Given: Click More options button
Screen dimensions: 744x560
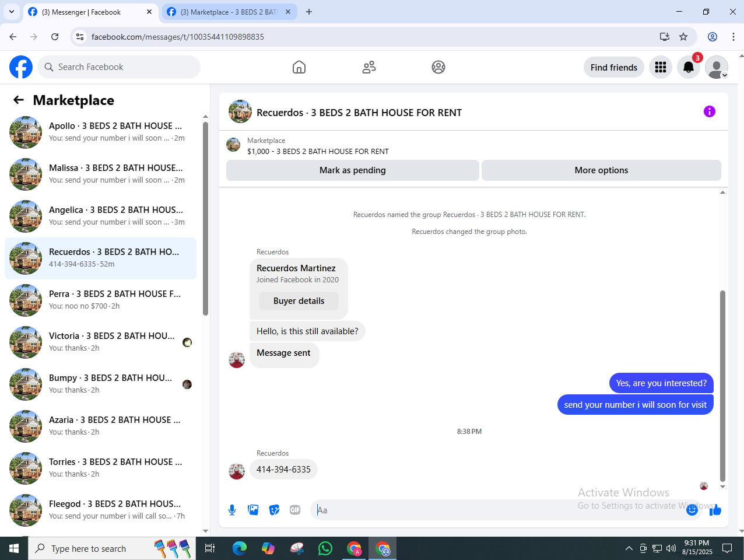Looking at the screenshot, I should [x=601, y=170].
